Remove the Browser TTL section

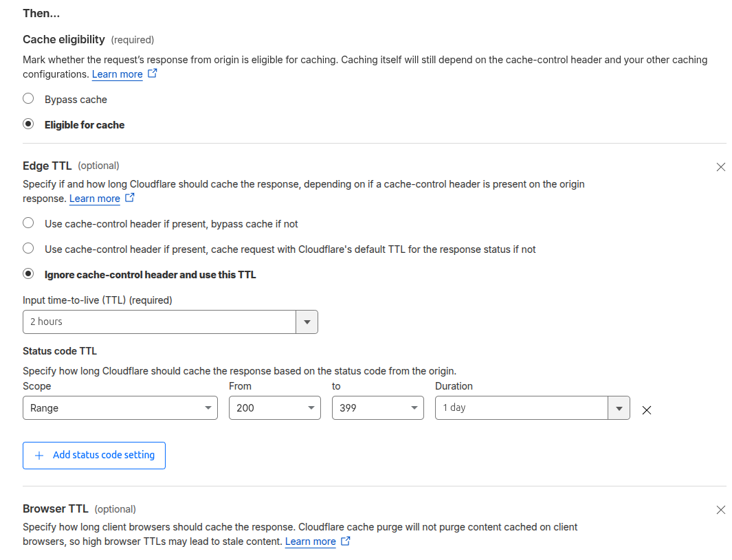[720, 510]
